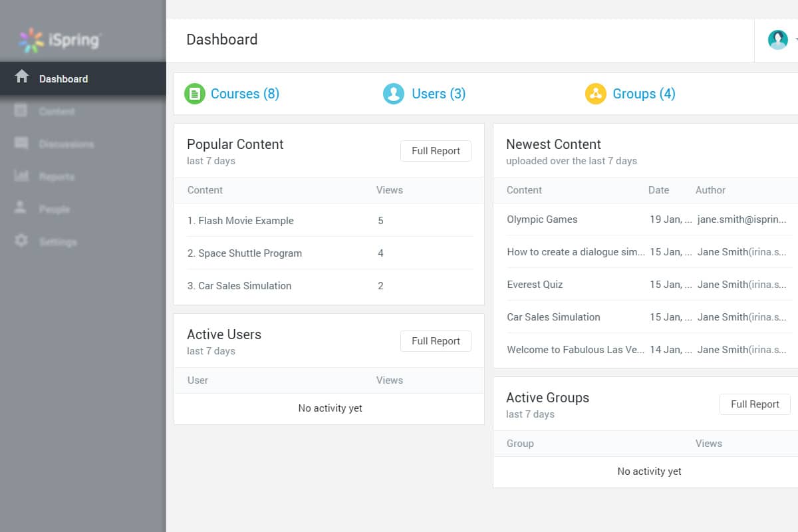Click the Author header in Newest Content

pyautogui.click(x=710, y=190)
